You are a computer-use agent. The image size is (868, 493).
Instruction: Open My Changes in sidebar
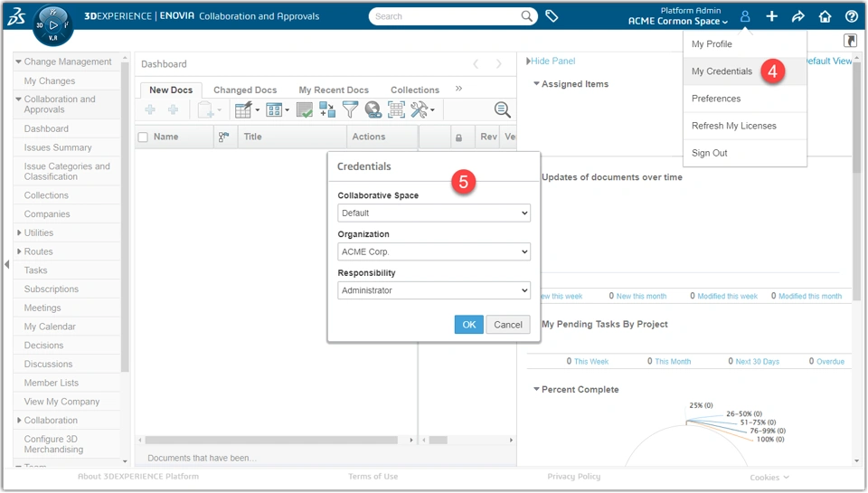pos(49,81)
